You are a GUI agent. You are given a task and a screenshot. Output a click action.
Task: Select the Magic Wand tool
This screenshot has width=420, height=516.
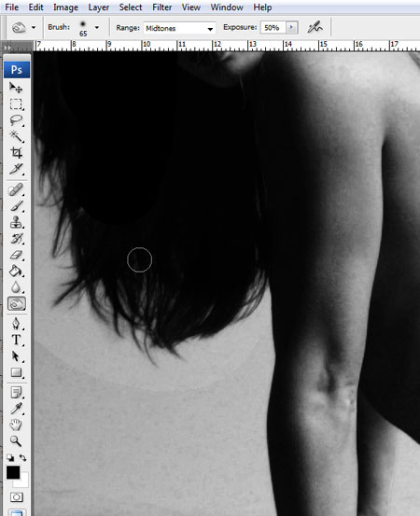pos(16,136)
